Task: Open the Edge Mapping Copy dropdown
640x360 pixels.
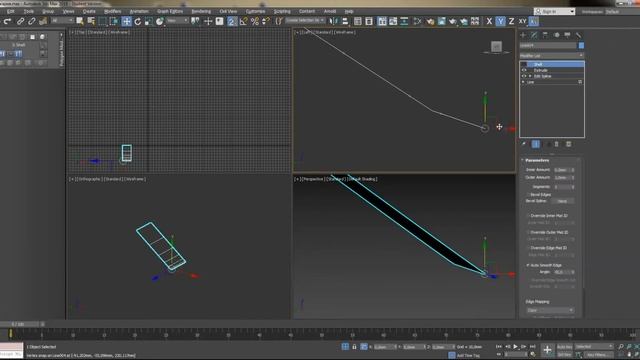Action: point(549,310)
